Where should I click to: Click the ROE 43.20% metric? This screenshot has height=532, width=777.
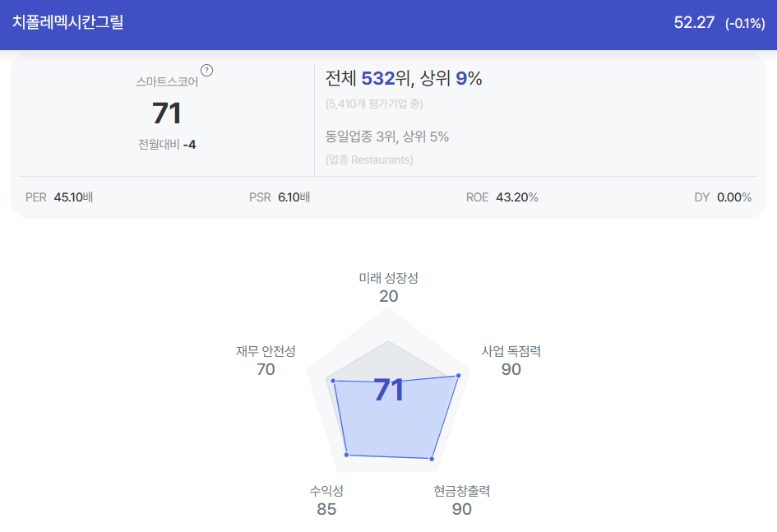click(x=502, y=197)
